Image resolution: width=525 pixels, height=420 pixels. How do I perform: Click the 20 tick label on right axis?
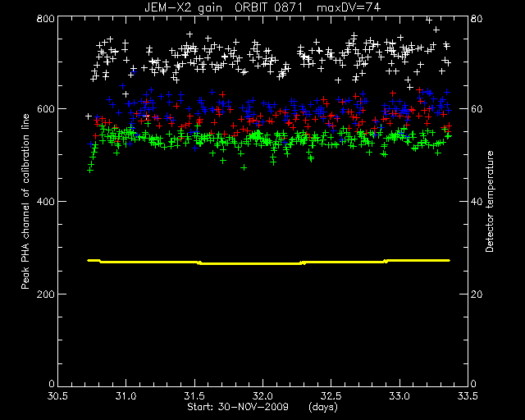(x=477, y=294)
